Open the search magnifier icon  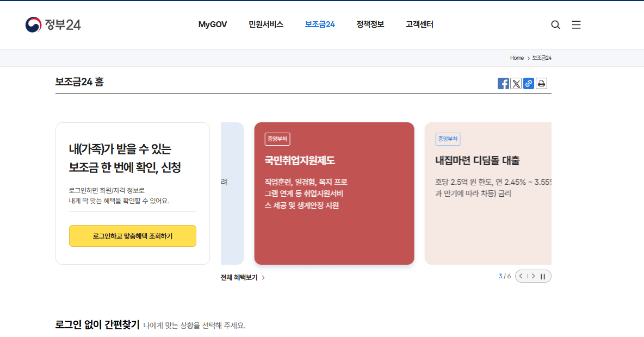pyautogui.click(x=555, y=24)
